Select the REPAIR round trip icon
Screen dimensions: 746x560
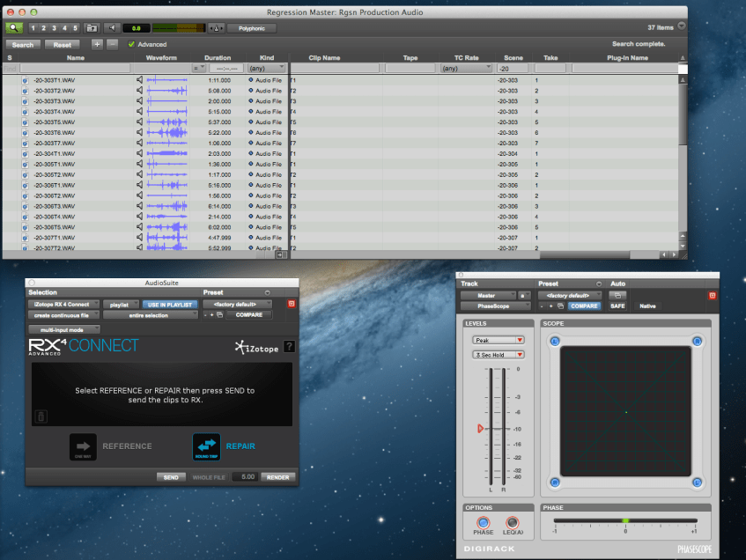(206, 446)
